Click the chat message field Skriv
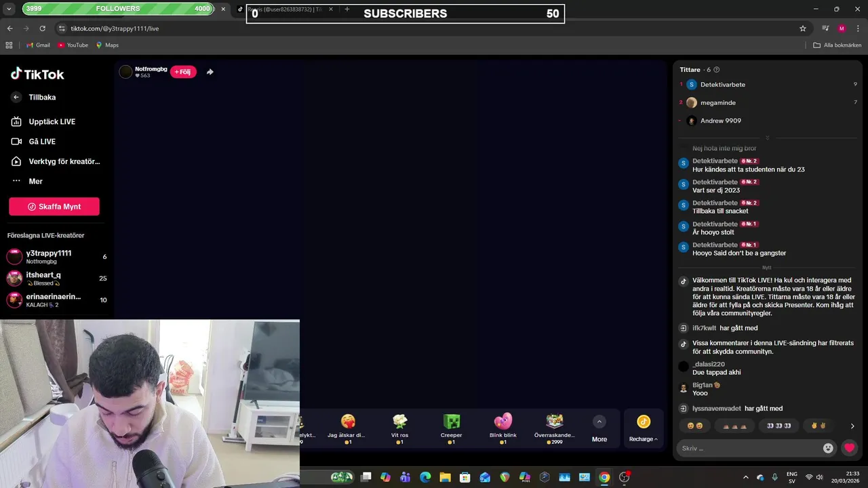 (749, 448)
